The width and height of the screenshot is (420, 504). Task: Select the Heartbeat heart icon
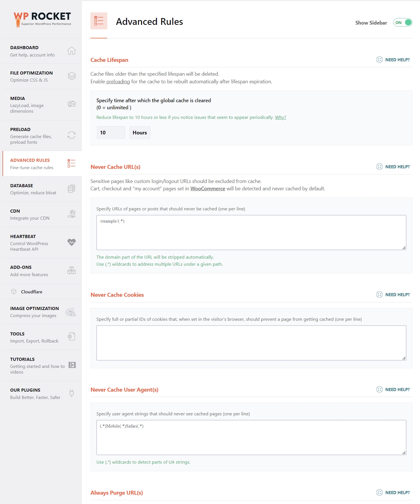tap(71, 242)
